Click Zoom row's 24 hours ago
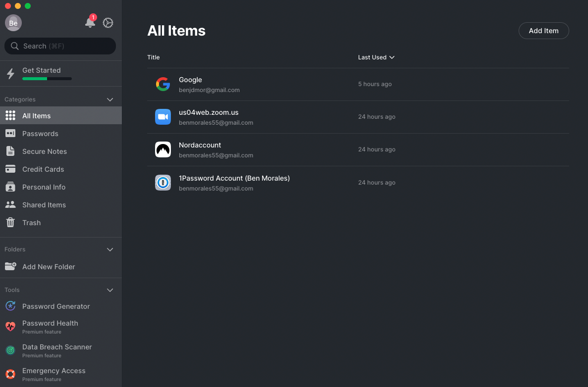The image size is (588, 387). coord(376,116)
